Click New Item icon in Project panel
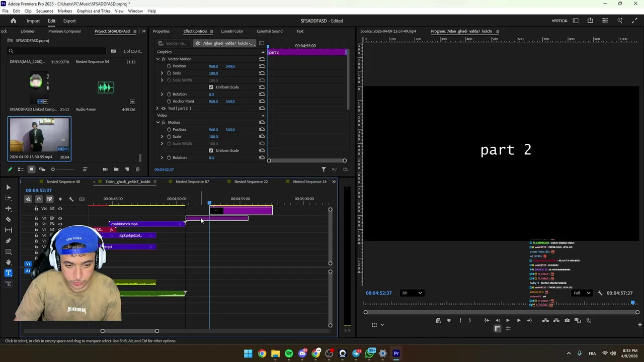The image size is (644, 362). (x=127, y=169)
